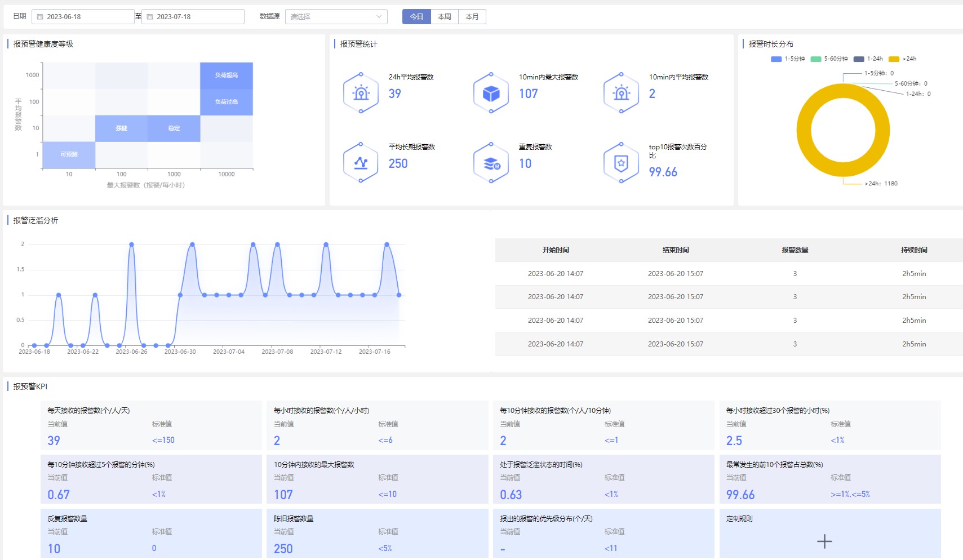Open end date picker 2023-07-18
The image size is (963, 560).
192,17
